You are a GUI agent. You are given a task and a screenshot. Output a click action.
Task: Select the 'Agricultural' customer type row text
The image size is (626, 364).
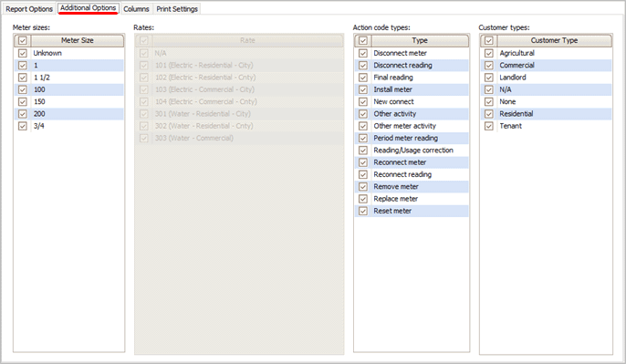517,53
